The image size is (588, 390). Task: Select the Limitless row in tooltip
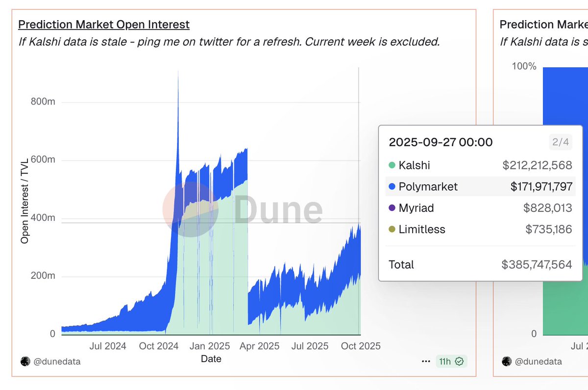(x=480, y=229)
